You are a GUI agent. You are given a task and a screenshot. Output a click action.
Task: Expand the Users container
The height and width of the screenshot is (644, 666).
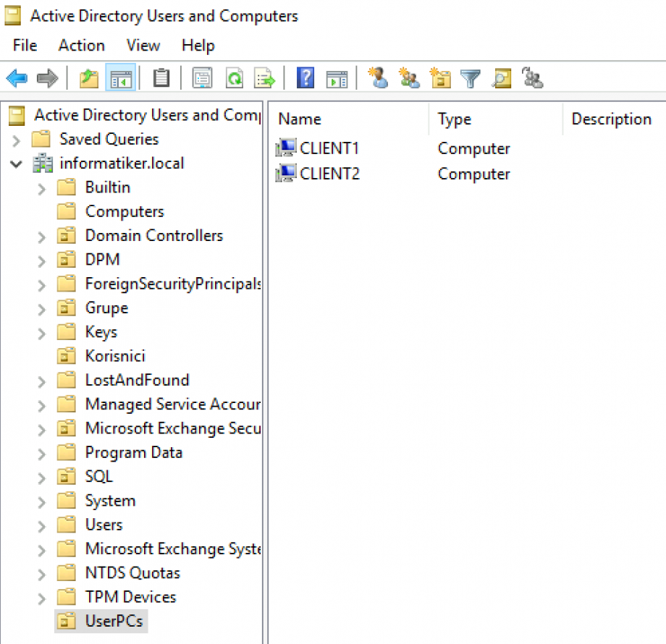point(41,525)
